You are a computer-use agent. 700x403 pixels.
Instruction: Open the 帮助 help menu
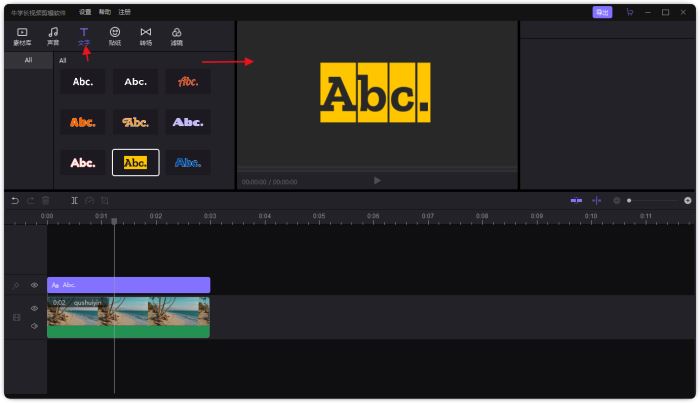click(x=105, y=12)
